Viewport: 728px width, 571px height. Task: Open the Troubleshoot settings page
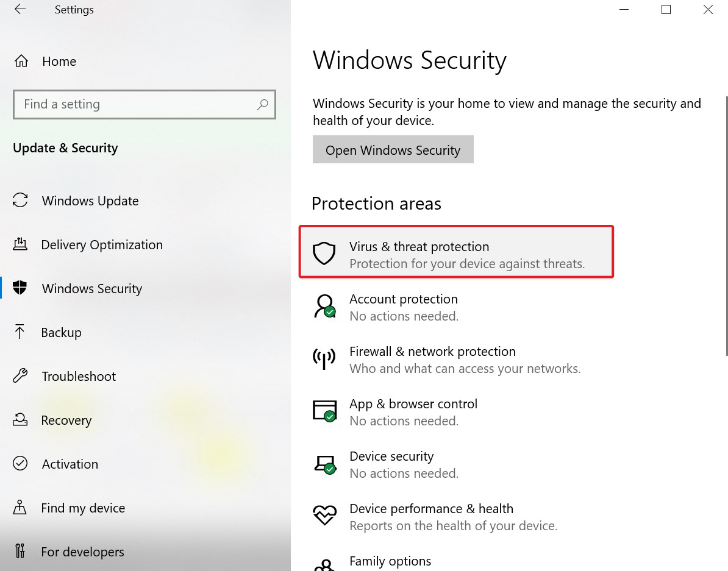tap(78, 377)
